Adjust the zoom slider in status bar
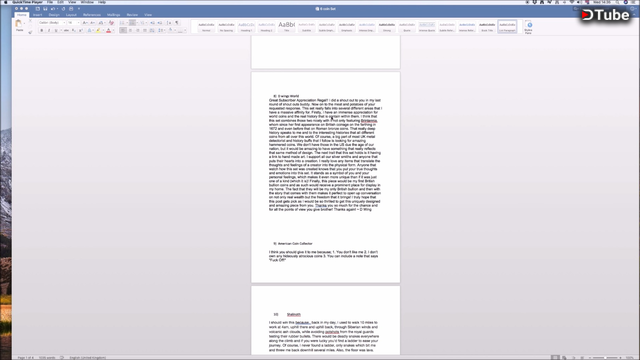Viewport: 640px width, 360px height. pos(606,358)
